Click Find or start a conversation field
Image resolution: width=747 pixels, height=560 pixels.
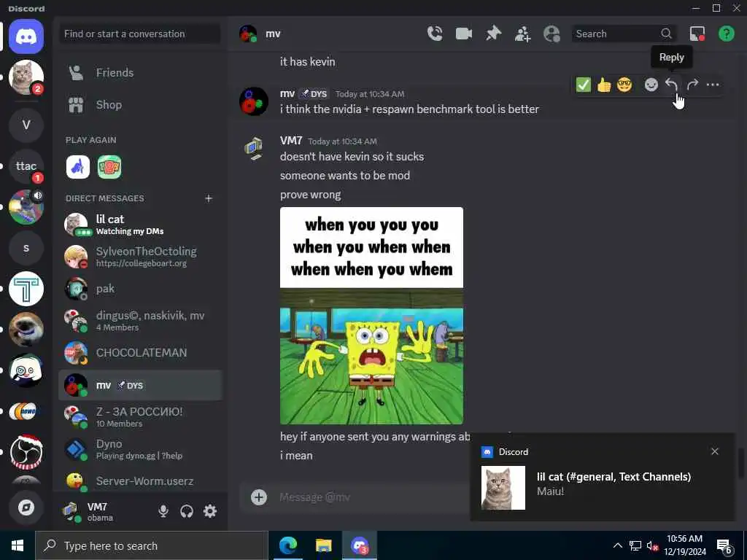point(140,34)
